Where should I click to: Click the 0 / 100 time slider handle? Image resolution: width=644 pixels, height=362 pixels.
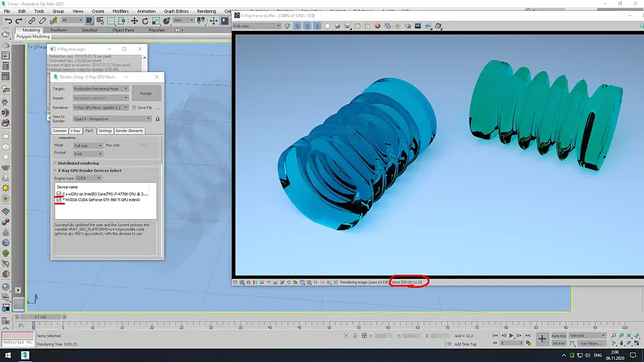pyautogui.click(x=40, y=317)
